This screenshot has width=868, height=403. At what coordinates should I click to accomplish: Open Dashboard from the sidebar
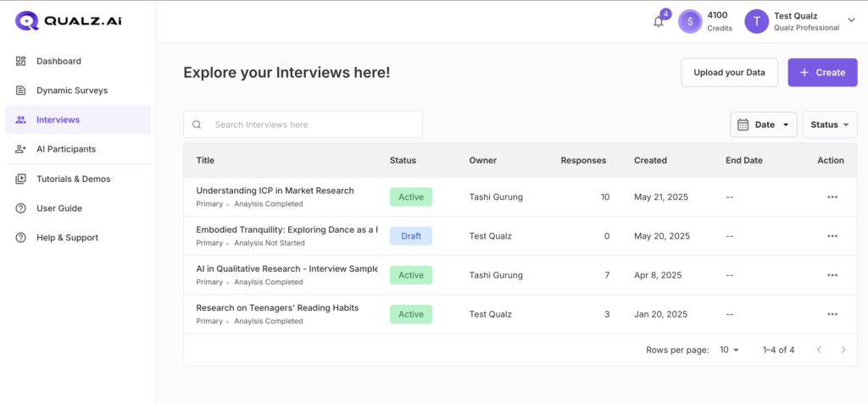[58, 61]
